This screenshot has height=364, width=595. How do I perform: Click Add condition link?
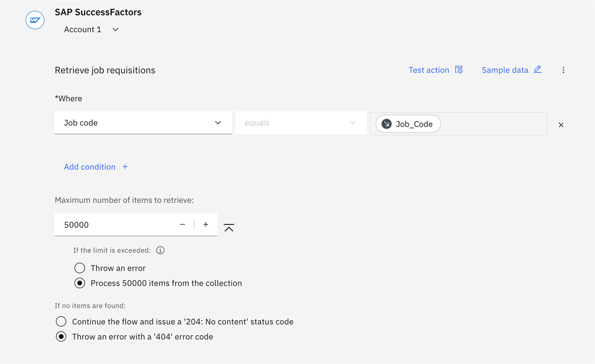point(90,167)
